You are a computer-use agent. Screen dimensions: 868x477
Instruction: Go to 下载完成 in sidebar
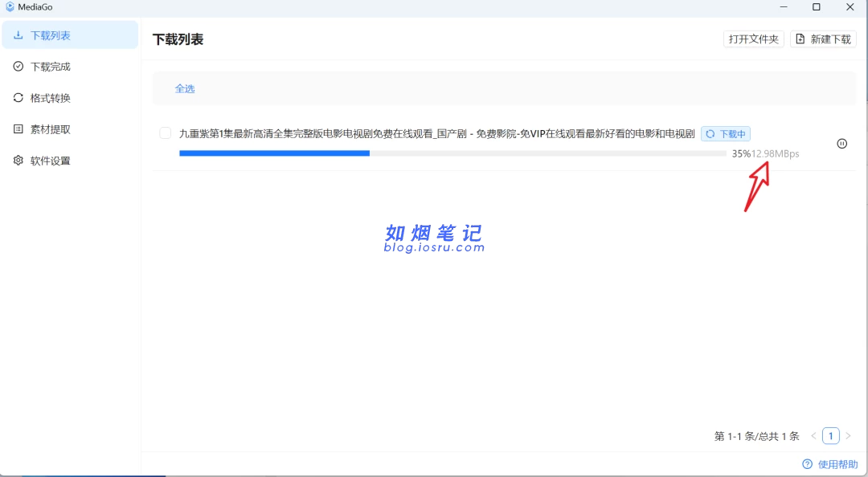click(x=70, y=67)
